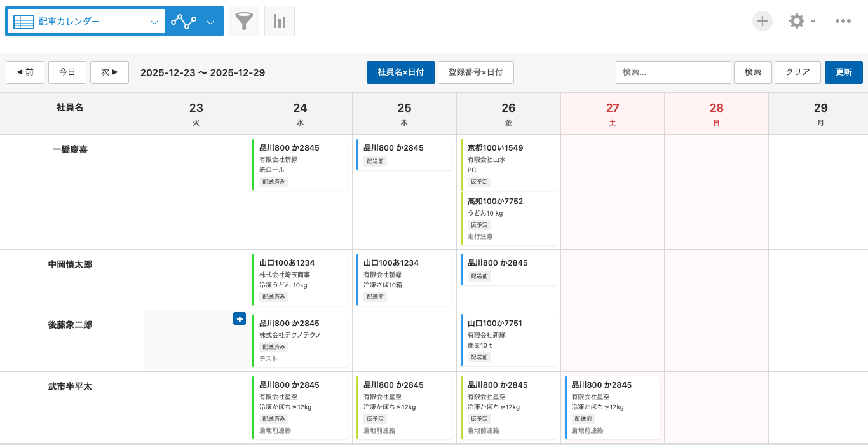The height and width of the screenshot is (445, 868).
Task: Open app settings via the gear icon
Action: point(796,21)
